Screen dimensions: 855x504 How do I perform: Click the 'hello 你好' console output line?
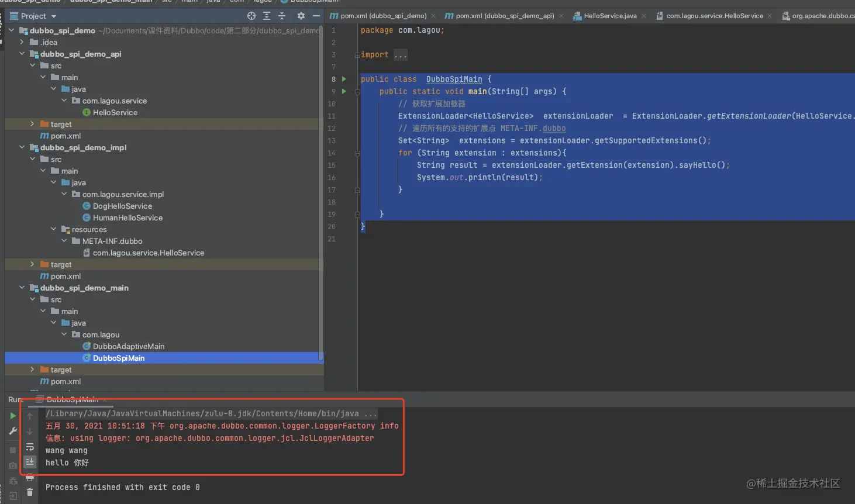coord(67,462)
